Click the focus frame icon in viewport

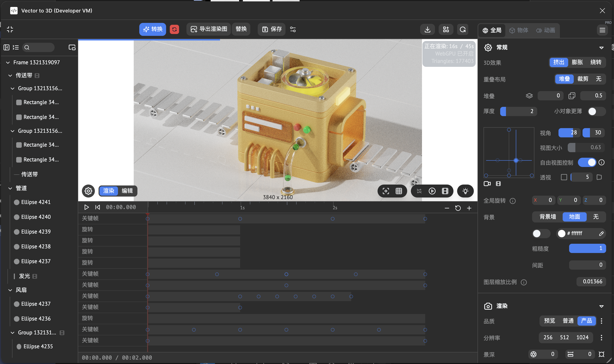coord(386,191)
